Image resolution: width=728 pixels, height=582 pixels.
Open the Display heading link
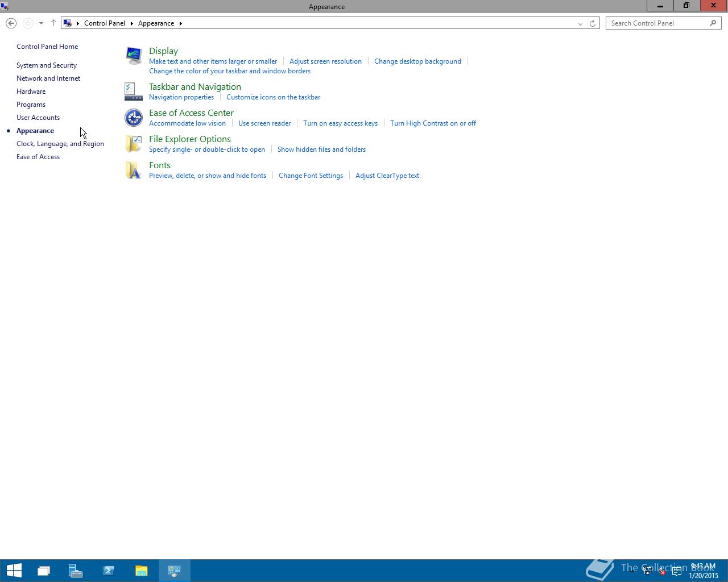click(163, 51)
